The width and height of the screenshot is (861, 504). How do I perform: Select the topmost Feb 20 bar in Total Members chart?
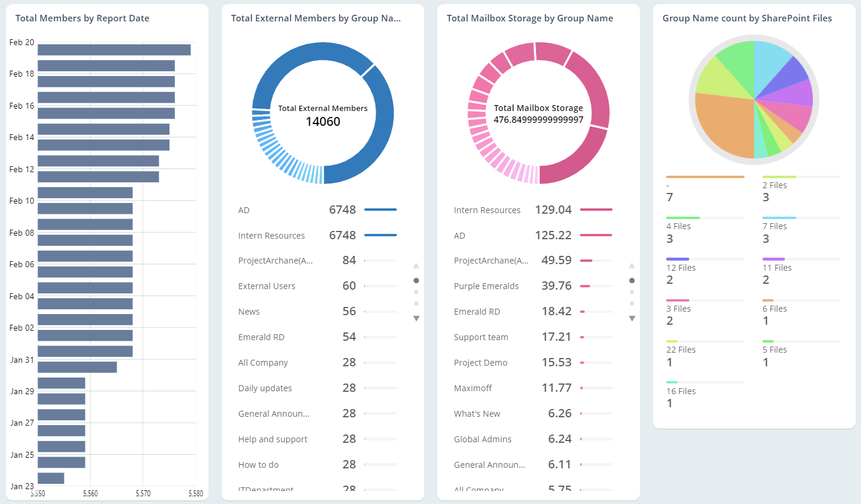pos(114,50)
